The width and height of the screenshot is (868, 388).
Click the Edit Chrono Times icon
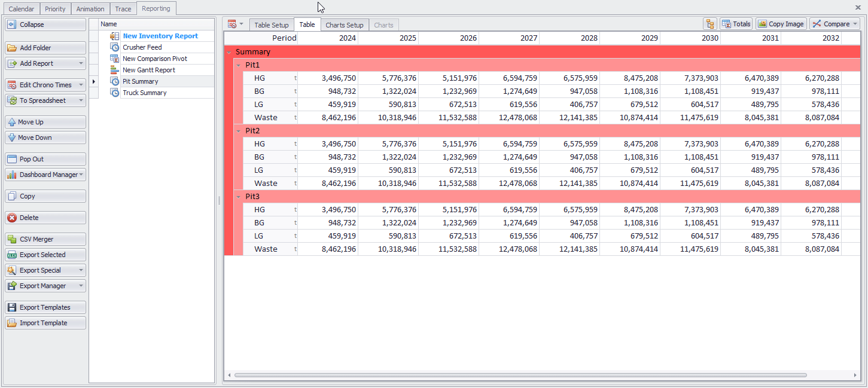click(x=12, y=85)
